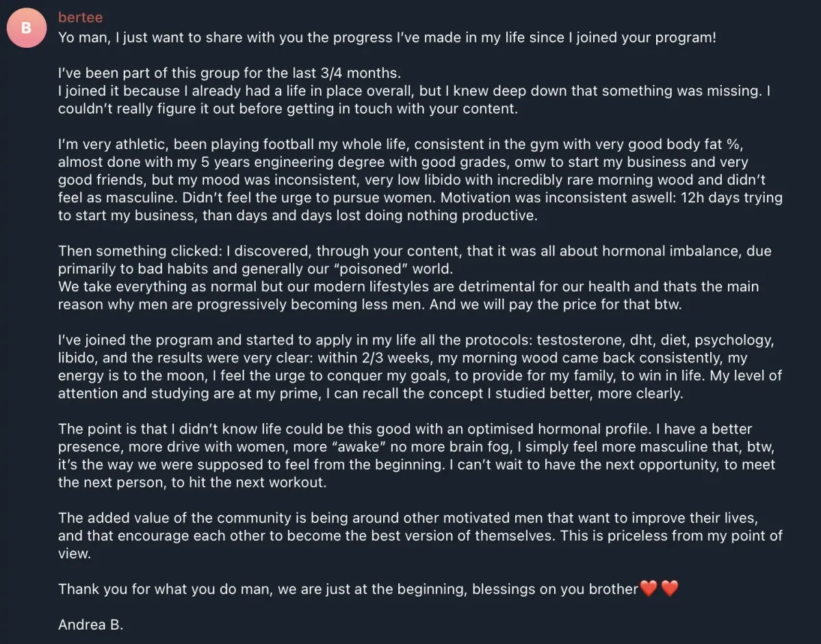Click the second red heart emoji
The height and width of the screenshot is (644, 821).
click(x=670, y=589)
